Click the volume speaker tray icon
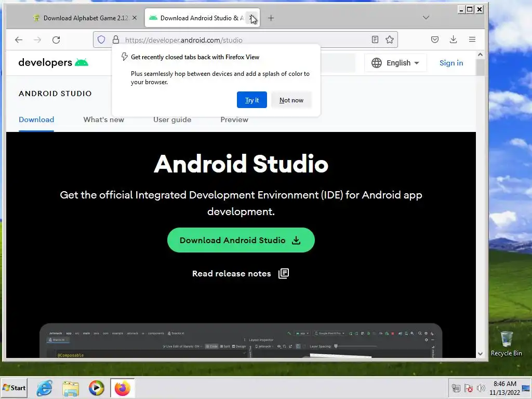Viewport: 532px width, 399px height. pos(481,388)
